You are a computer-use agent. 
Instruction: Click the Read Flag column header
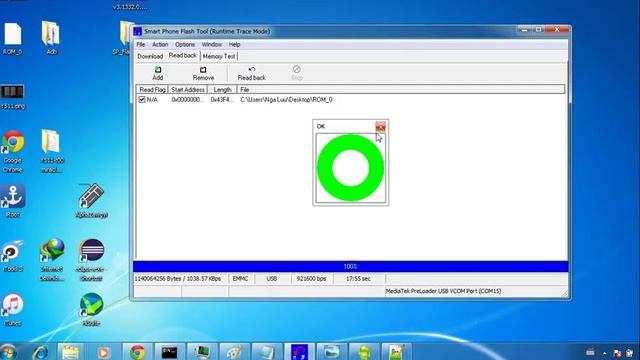tap(152, 89)
